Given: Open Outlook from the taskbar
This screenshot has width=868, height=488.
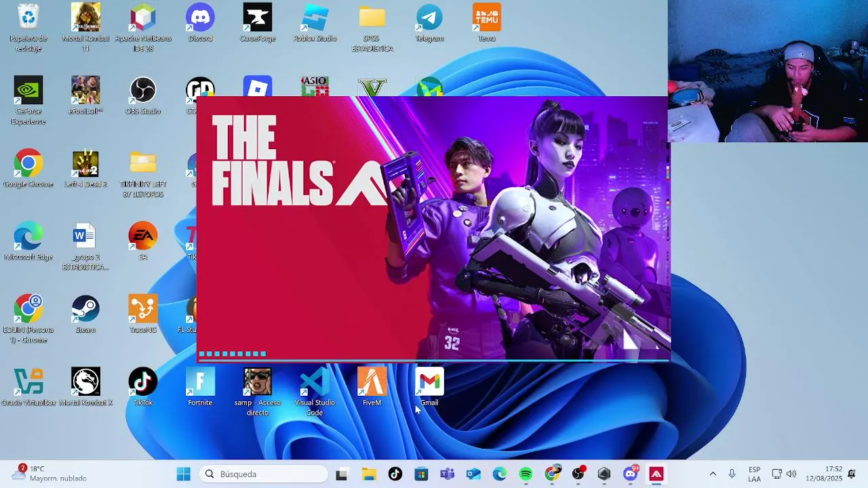Looking at the screenshot, I should coord(473,474).
